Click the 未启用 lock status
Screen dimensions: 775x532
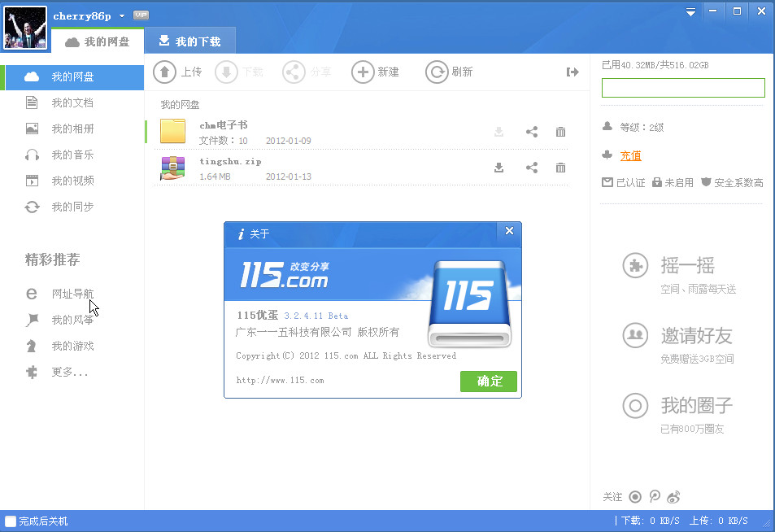click(673, 182)
